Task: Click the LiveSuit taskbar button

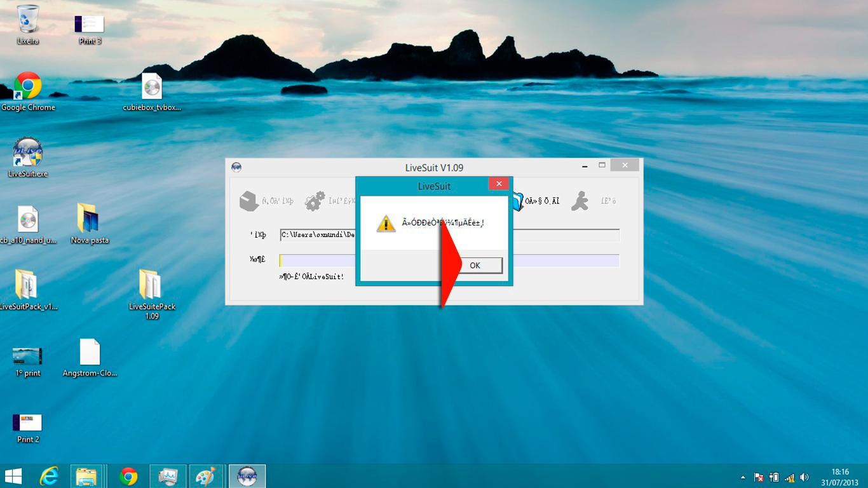Action: point(247,476)
